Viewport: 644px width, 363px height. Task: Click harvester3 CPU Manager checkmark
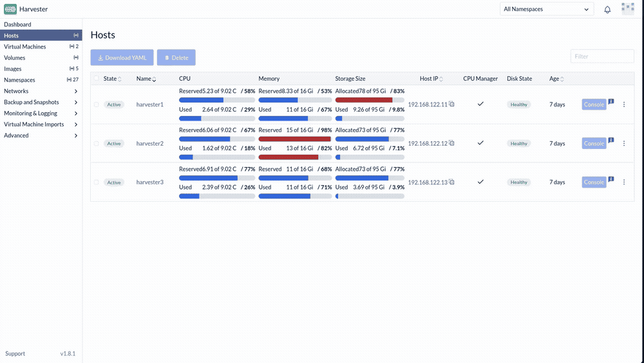tap(480, 182)
